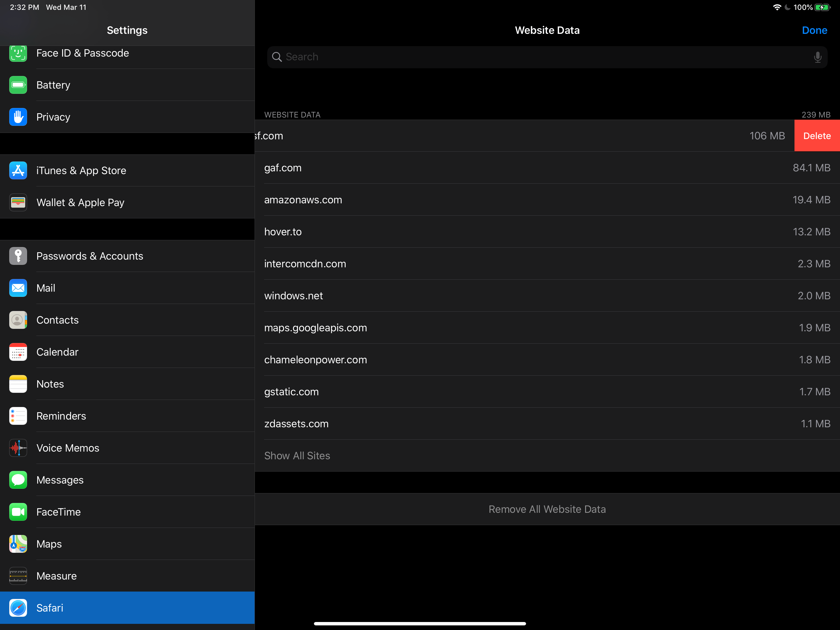Tap Done to close Website Data
Screen dimensions: 840x630
tap(814, 30)
